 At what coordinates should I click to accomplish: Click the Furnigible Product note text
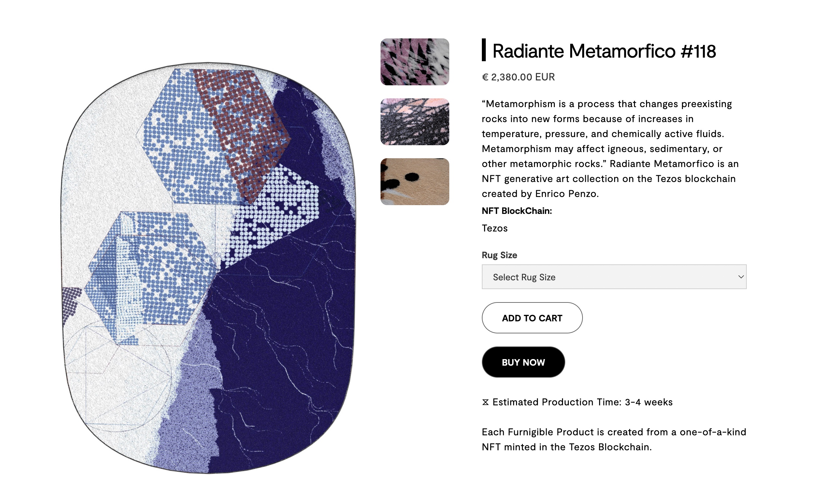[614, 440]
